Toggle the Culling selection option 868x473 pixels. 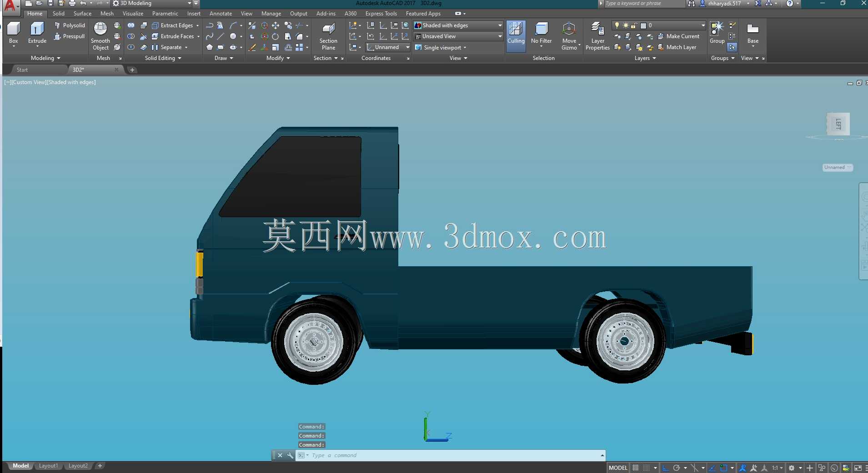(x=516, y=35)
